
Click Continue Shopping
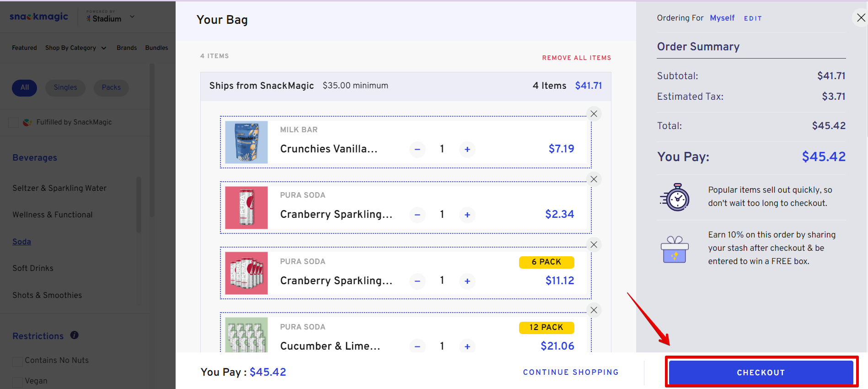click(x=571, y=373)
